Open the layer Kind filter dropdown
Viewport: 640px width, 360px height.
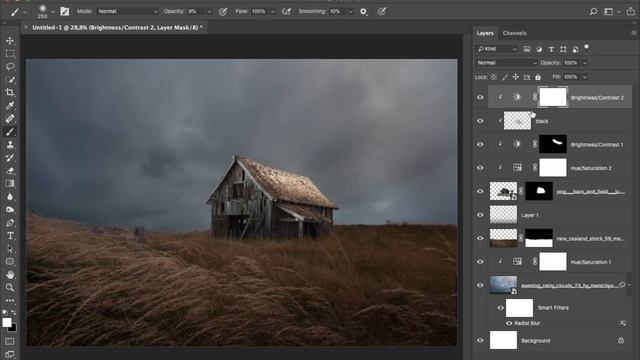(497, 49)
